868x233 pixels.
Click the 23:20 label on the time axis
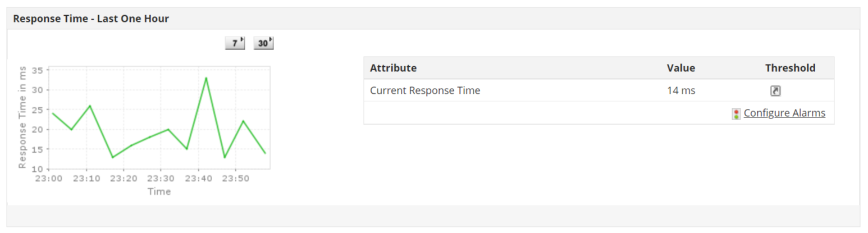click(124, 179)
